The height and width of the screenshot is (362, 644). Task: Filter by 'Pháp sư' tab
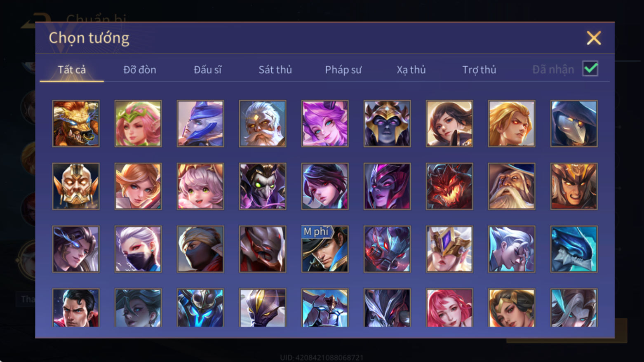(343, 70)
